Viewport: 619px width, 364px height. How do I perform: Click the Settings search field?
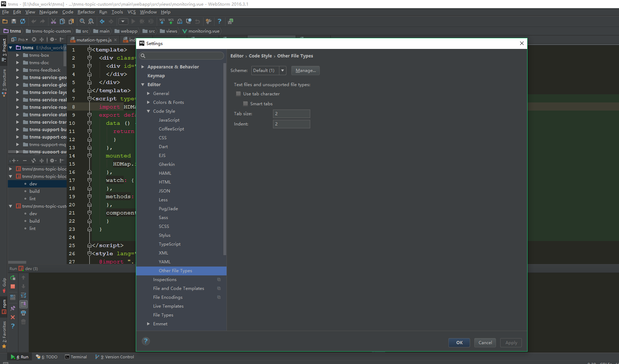click(x=182, y=56)
